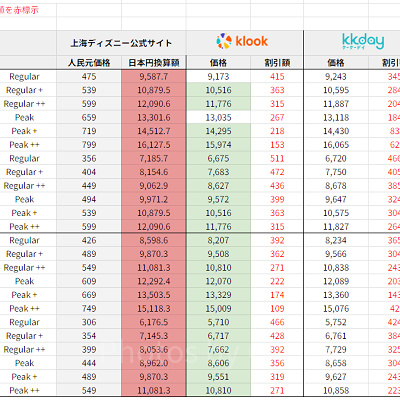Select the kkday price 11,887
The height and width of the screenshot is (400, 400).
pyautogui.click(x=336, y=104)
